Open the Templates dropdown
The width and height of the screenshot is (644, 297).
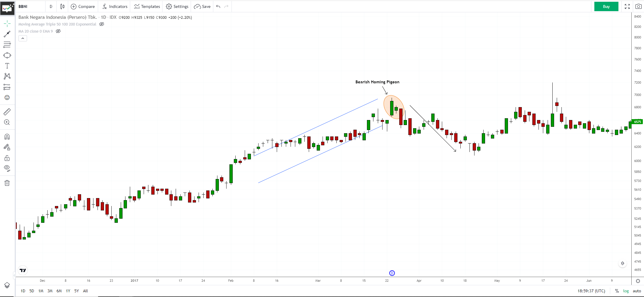pos(147,6)
